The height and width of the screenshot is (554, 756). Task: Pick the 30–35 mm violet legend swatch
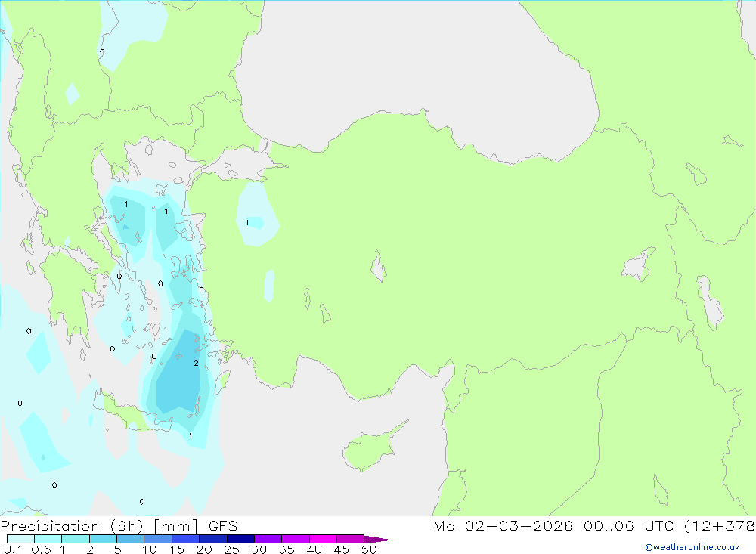268,539
